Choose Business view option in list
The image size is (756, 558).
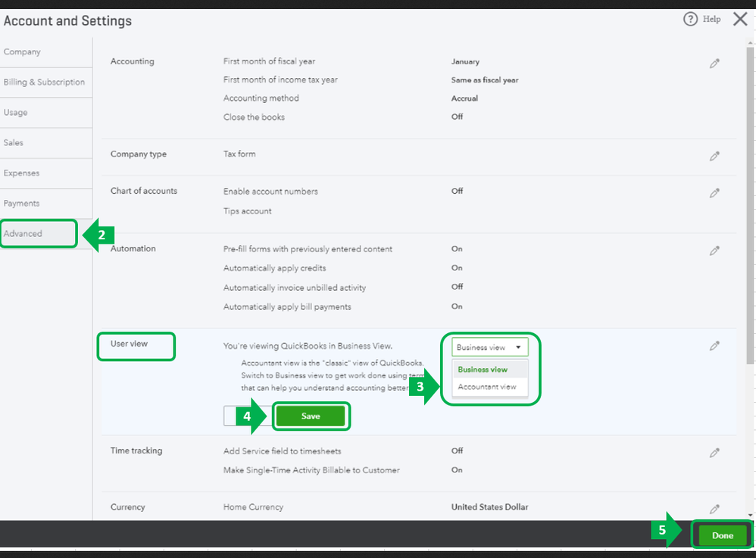point(490,369)
